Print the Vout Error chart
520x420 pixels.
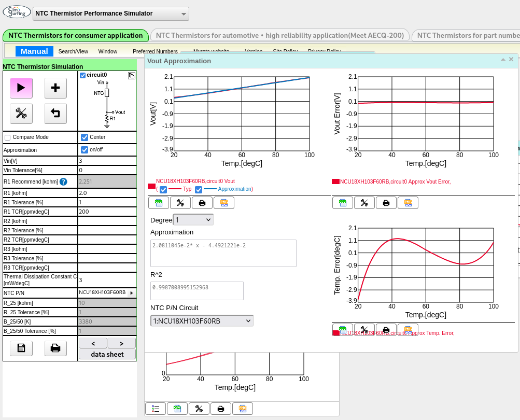coord(386,203)
